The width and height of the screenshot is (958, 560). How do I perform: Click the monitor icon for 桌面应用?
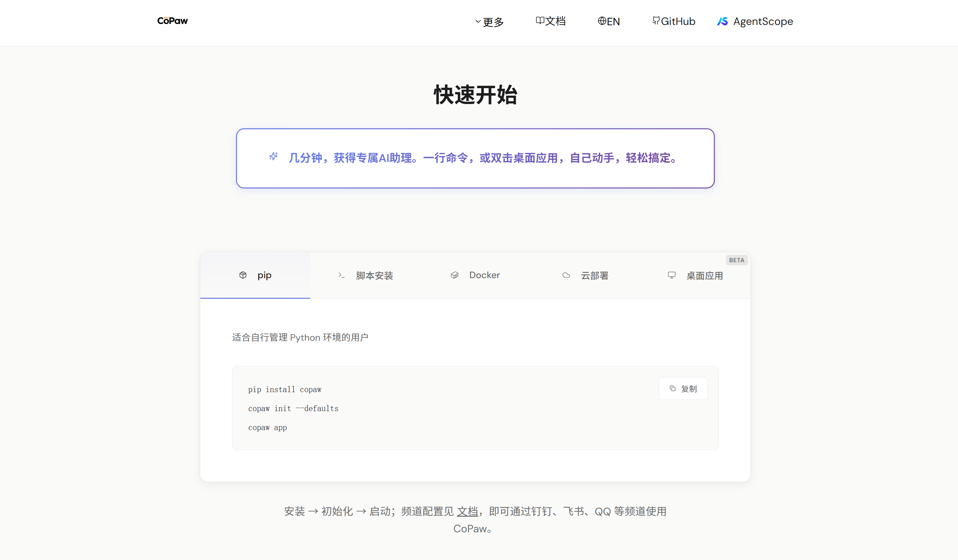[x=672, y=275]
